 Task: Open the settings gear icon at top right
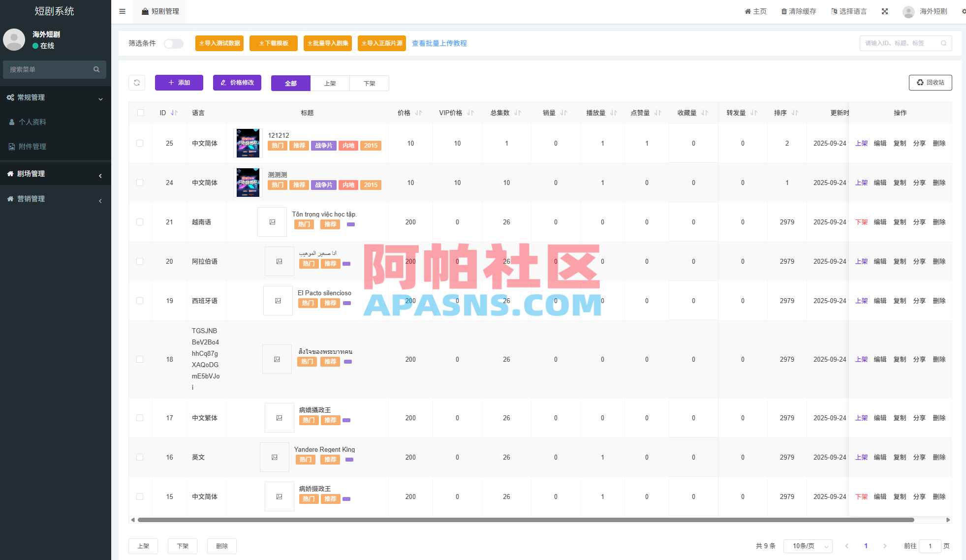963,11
